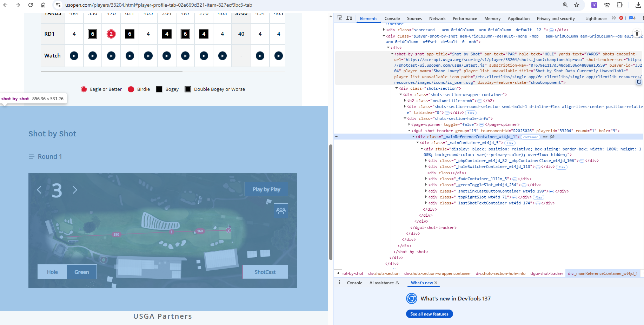This screenshot has width=644, height=325.
Task: Expand the scorecard div node
Action: tap(384, 30)
